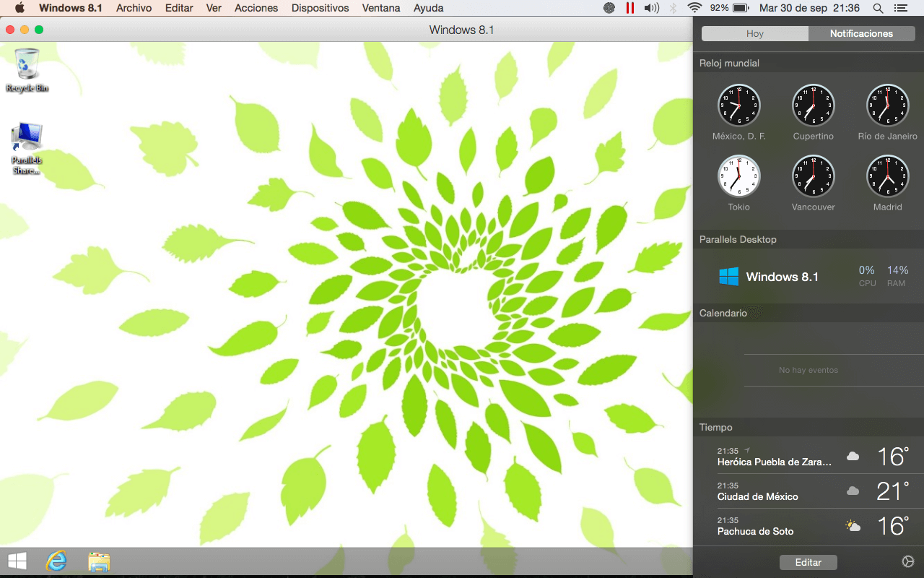Image resolution: width=924 pixels, height=578 pixels.
Task: Open the Apple menu
Action: (19, 8)
